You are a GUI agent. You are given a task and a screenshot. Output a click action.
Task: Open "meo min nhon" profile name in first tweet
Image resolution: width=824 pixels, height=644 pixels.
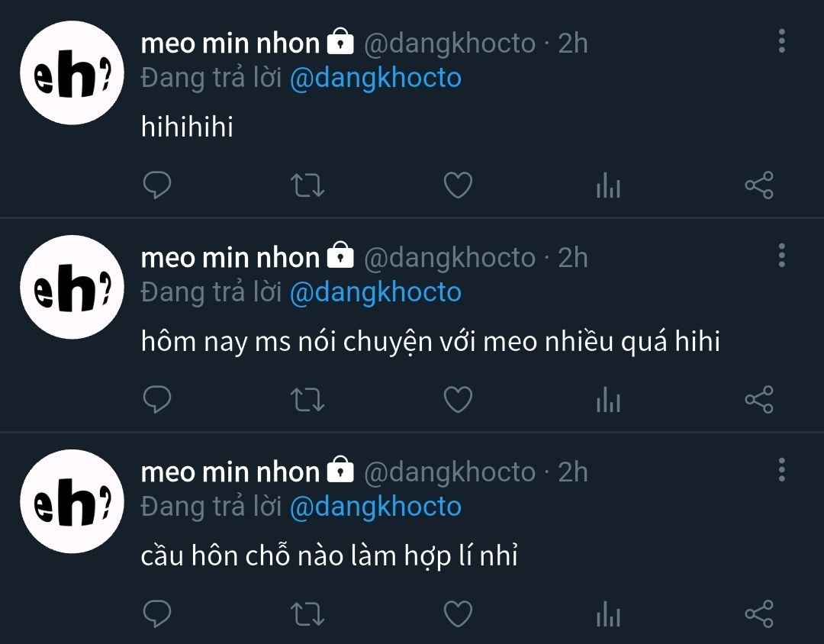point(230,43)
